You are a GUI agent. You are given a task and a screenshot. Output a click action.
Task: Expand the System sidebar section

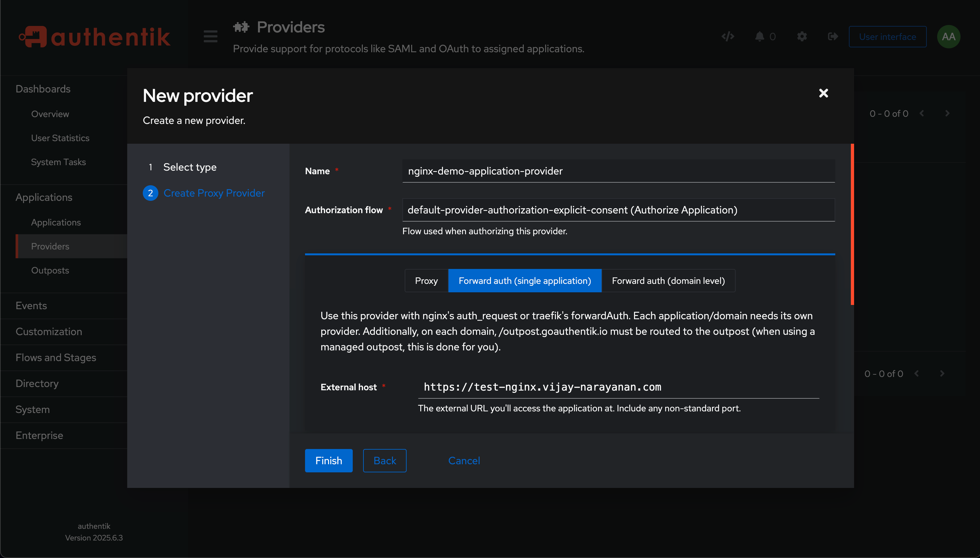[x=32, y=410]
